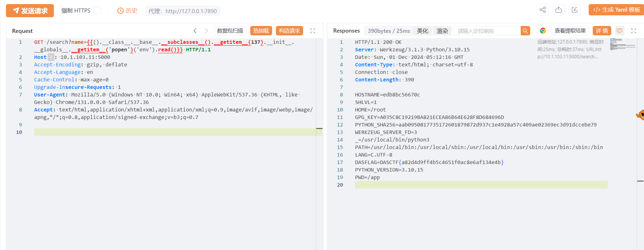Click the orange search magnifier button
644x250 pixels.
tap(525, 31)
